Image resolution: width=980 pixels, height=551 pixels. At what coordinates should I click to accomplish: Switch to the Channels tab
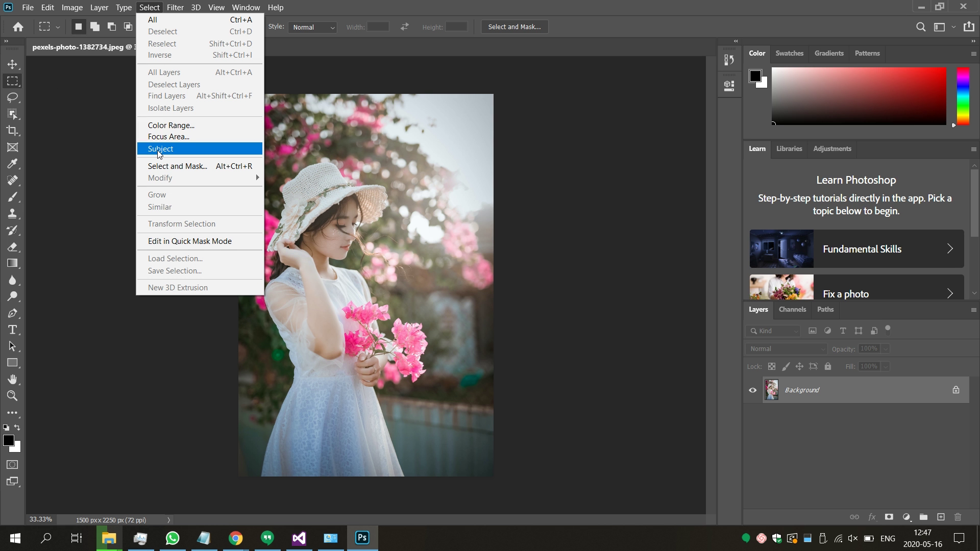point(792,310)
